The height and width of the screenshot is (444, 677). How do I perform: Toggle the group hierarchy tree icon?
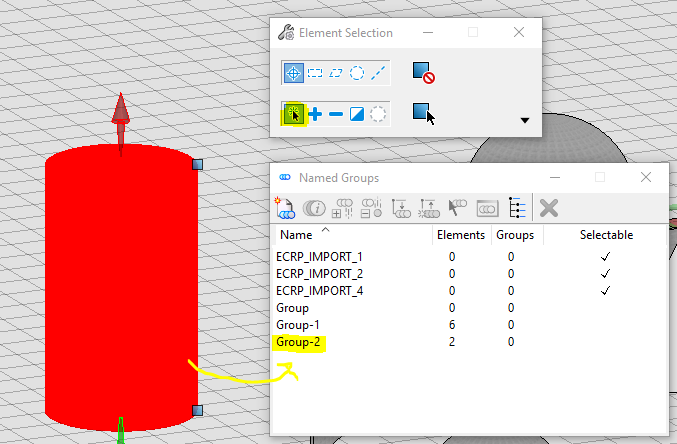tap(516, 208)
